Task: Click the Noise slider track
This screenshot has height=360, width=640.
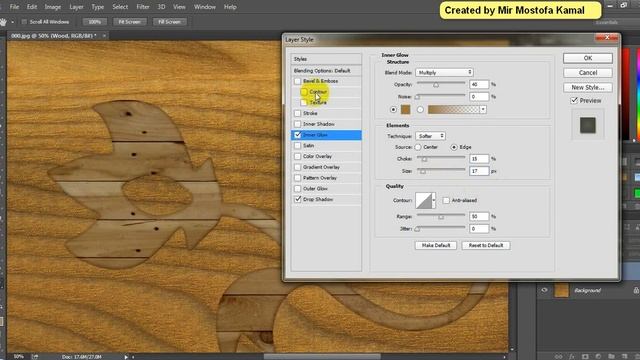Action: tap(441, 97)
